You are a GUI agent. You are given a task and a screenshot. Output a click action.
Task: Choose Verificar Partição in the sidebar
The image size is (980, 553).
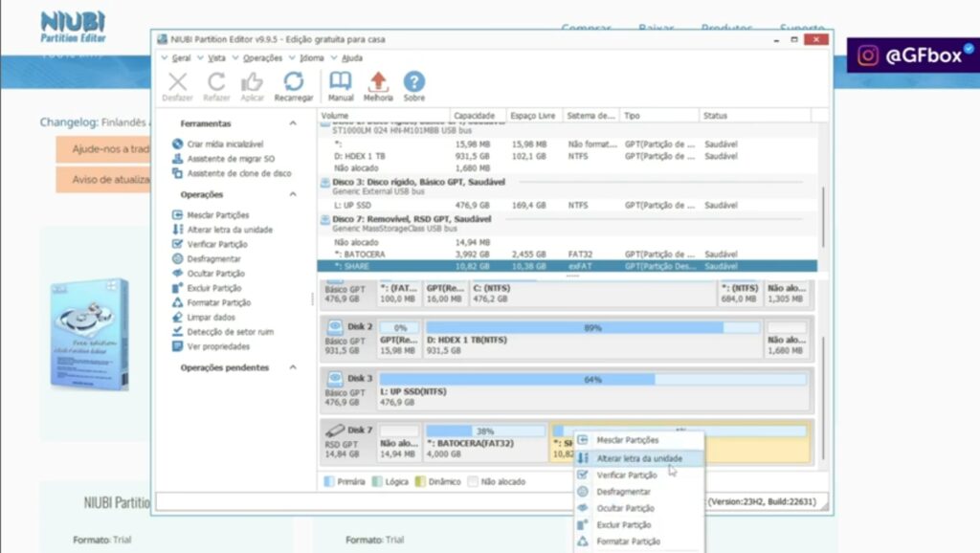click(x=210, y=244)
